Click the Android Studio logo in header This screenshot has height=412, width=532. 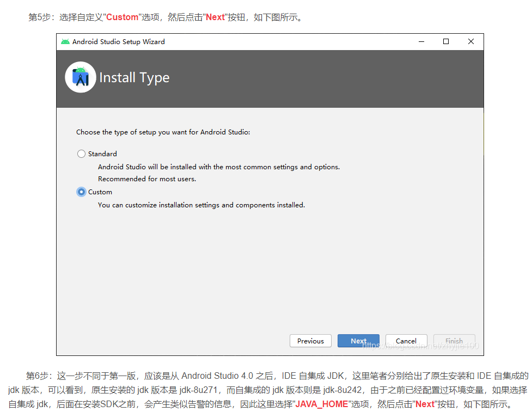point(81,77)
